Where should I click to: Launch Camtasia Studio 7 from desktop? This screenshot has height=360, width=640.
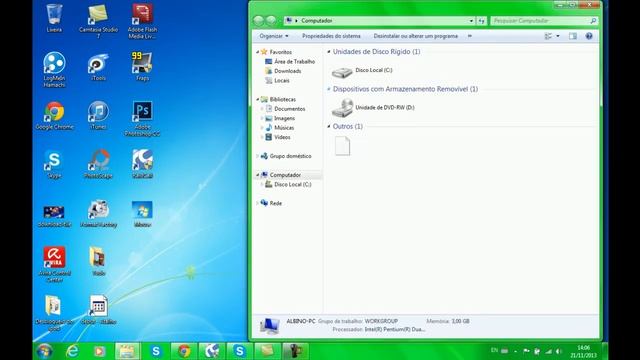tap(98, 20)
